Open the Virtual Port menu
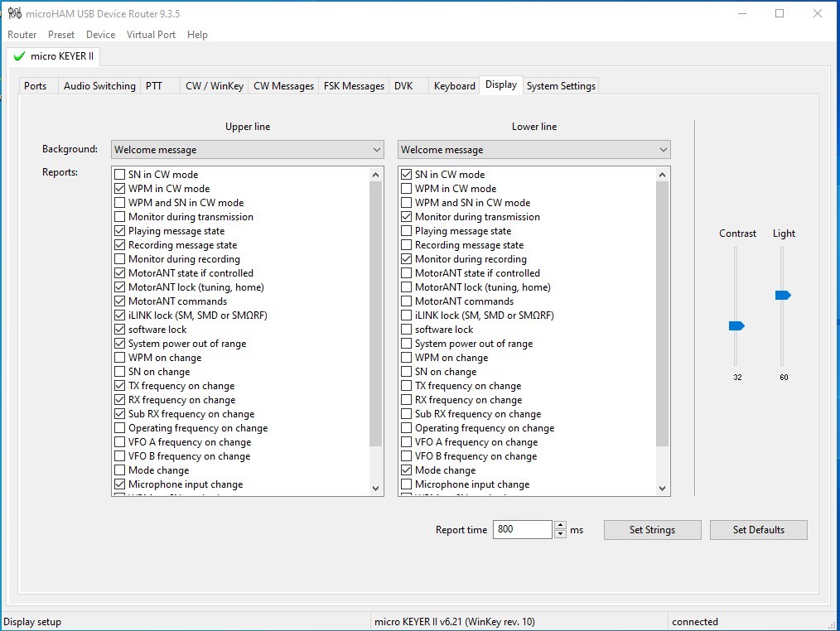This screenshot has width=840, height=631. (151, 35)
